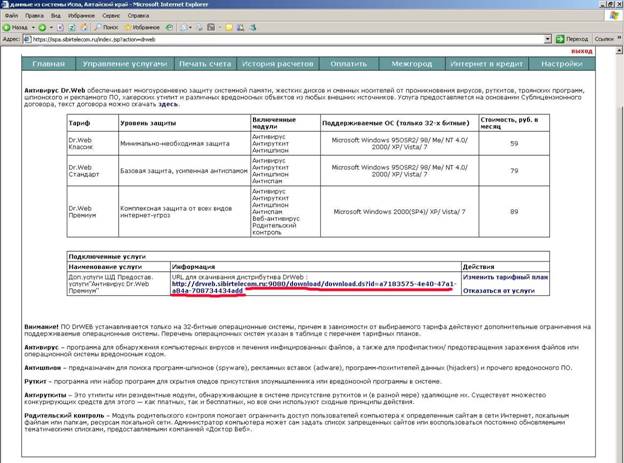Click Изменить тарифный план link
The image size is (624, 463).
pos(505,277)
